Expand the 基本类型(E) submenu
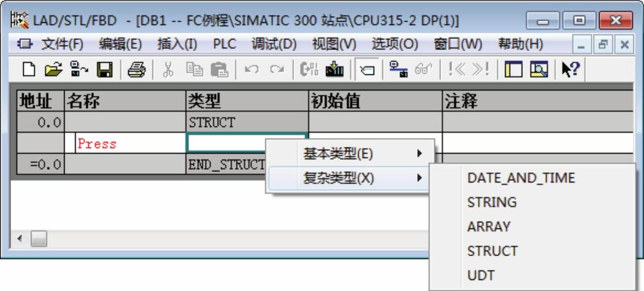This screenshot has height=291, width=644. coord(351,154)
